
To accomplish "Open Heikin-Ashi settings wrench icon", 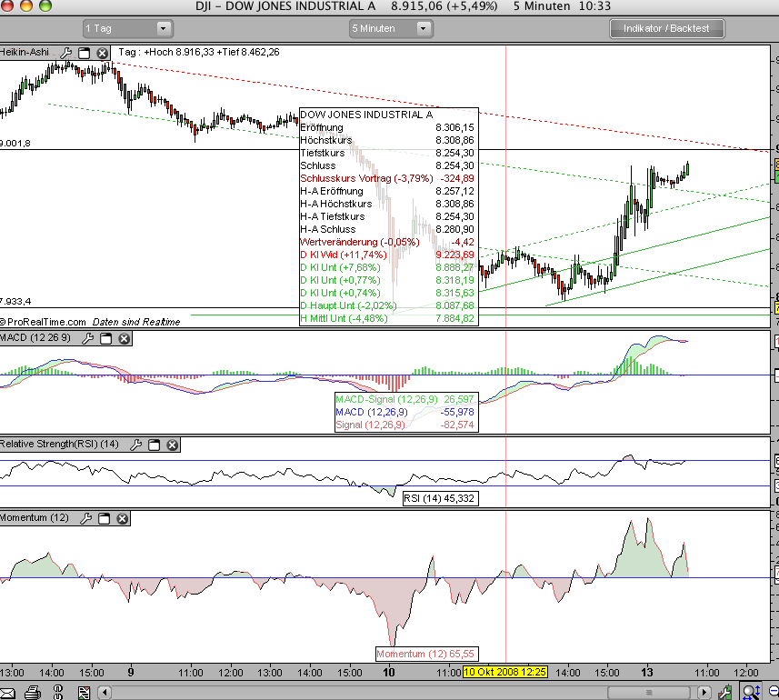I will pyautogui.click(x=65, y=53).
